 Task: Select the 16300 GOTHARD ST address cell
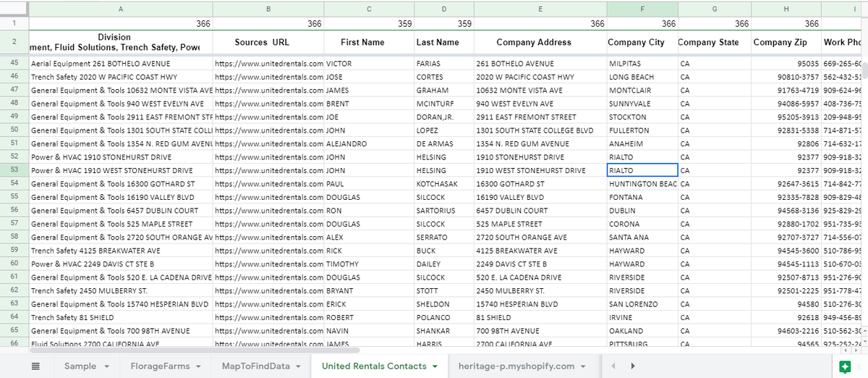(540, 184)
